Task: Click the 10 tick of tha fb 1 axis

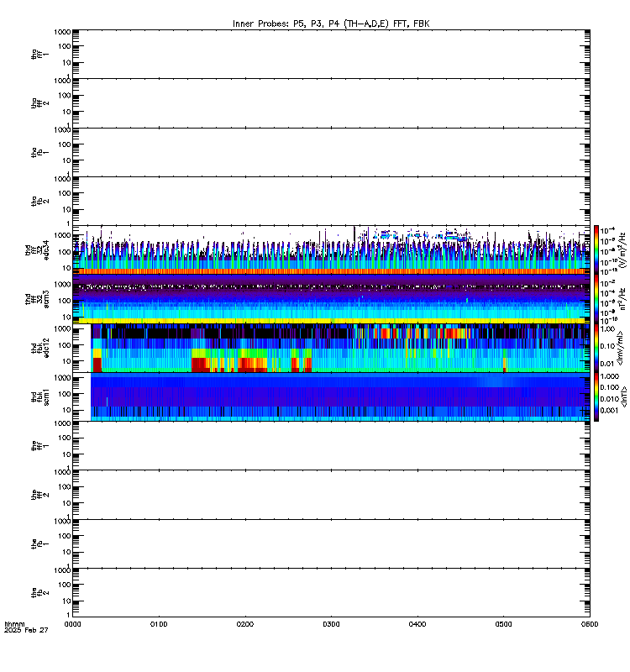Action: pyautogui.click(x=66, y=160)
